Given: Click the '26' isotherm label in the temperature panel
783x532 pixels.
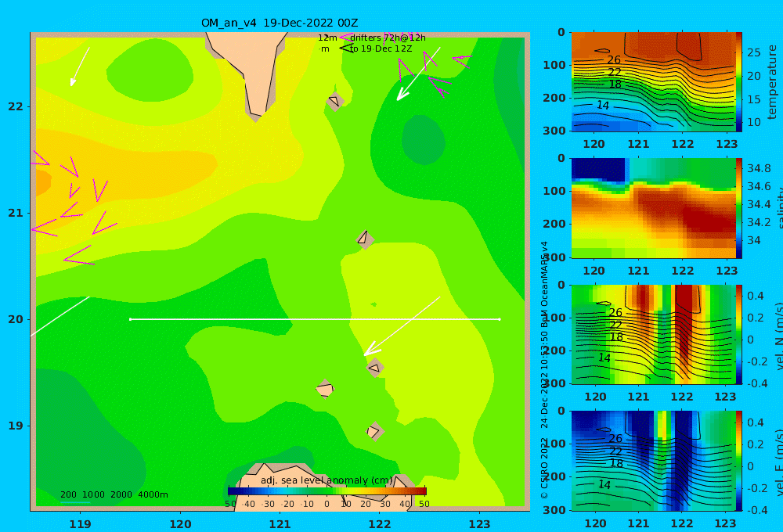Looking at the screenshot, I should tap(614, 60).
